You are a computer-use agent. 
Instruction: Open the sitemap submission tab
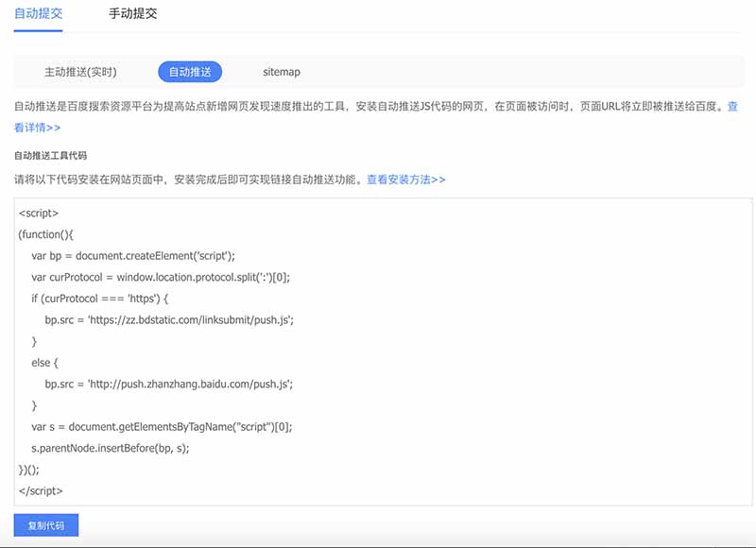281,71
